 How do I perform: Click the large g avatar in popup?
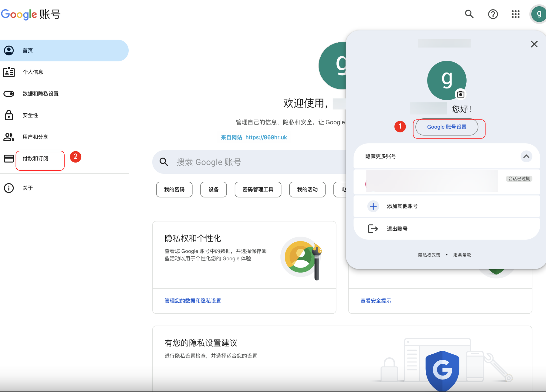coord(447,81)
